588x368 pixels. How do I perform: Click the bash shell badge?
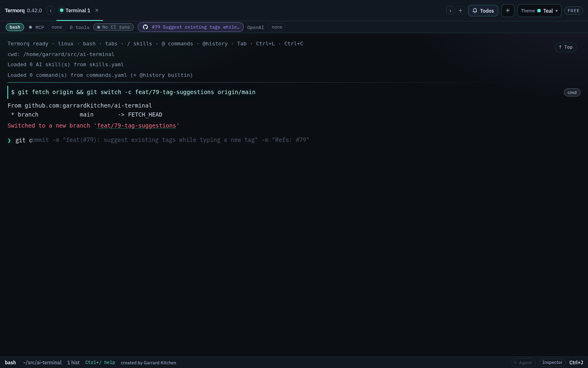(15, 27)
